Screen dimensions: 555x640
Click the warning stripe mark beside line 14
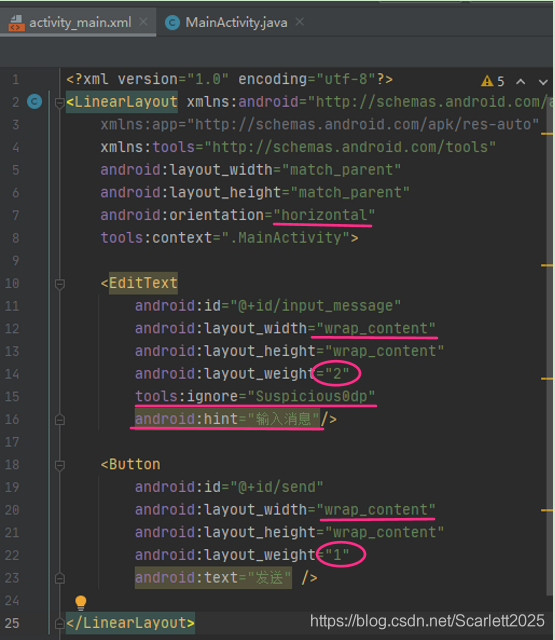[547, 379]
